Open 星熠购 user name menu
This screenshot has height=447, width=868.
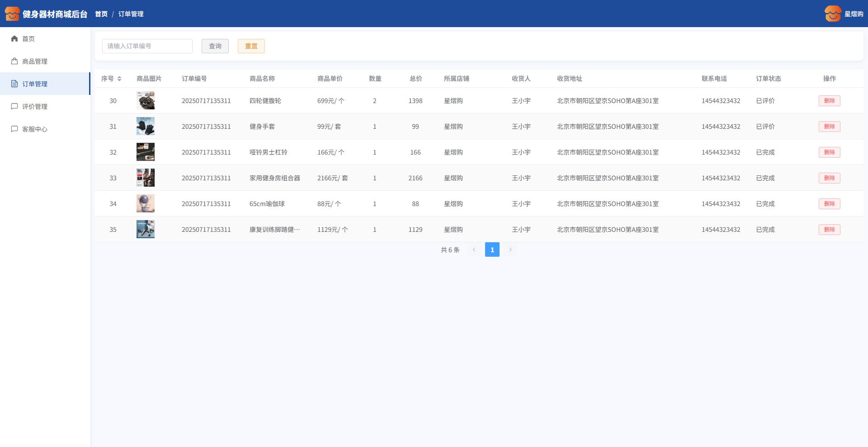point(854,14)
